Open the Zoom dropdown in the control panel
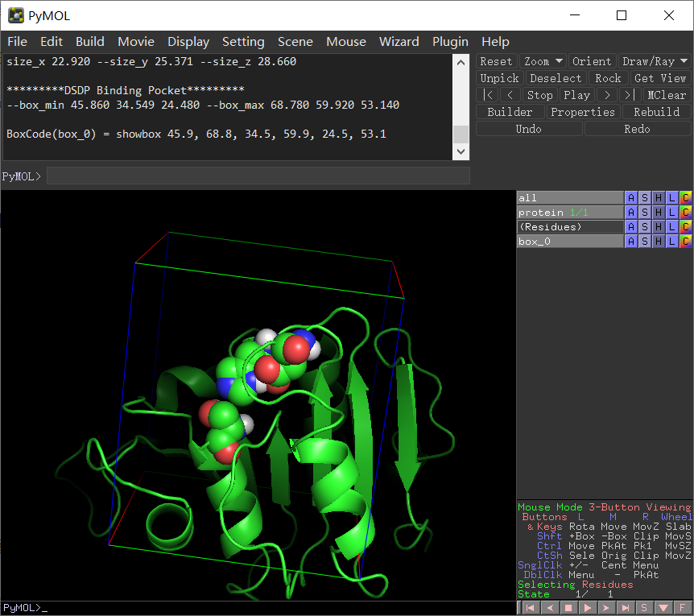The height and width of the screenshot is (616, 694). (x=543, y=60)
